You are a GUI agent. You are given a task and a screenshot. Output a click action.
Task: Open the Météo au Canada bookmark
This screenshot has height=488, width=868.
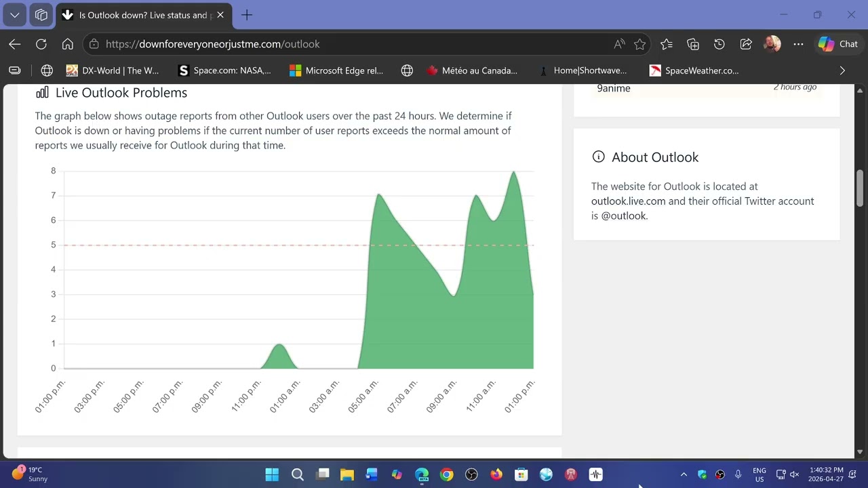point(472,70)
